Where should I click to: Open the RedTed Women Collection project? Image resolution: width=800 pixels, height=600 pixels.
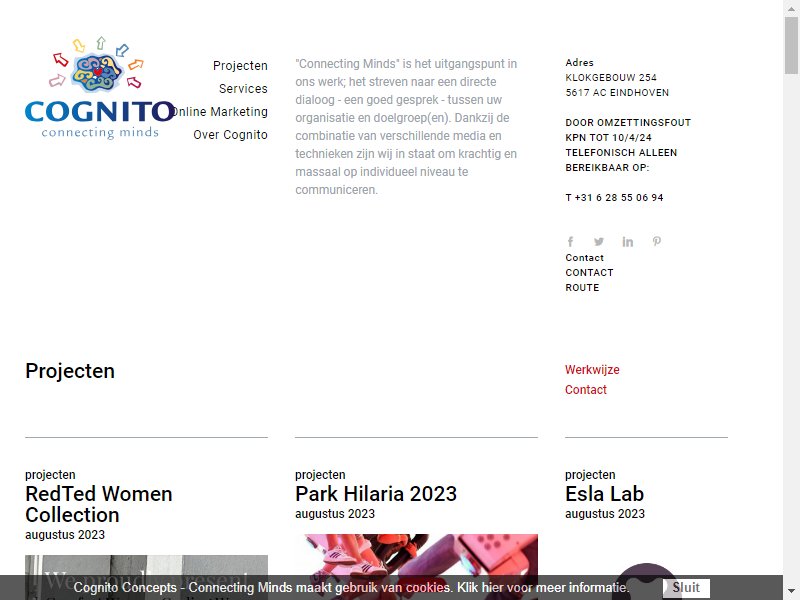(99, 504)
